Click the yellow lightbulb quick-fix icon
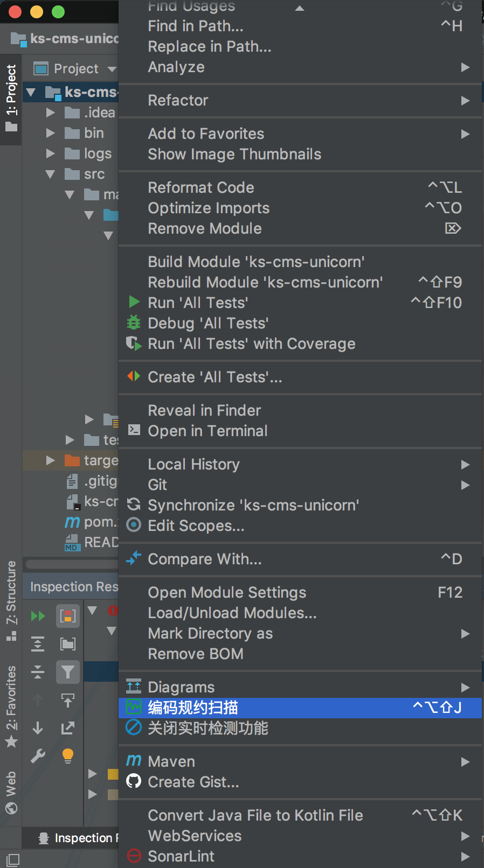This screenshot has height=868, width=484. pos(68,756)
